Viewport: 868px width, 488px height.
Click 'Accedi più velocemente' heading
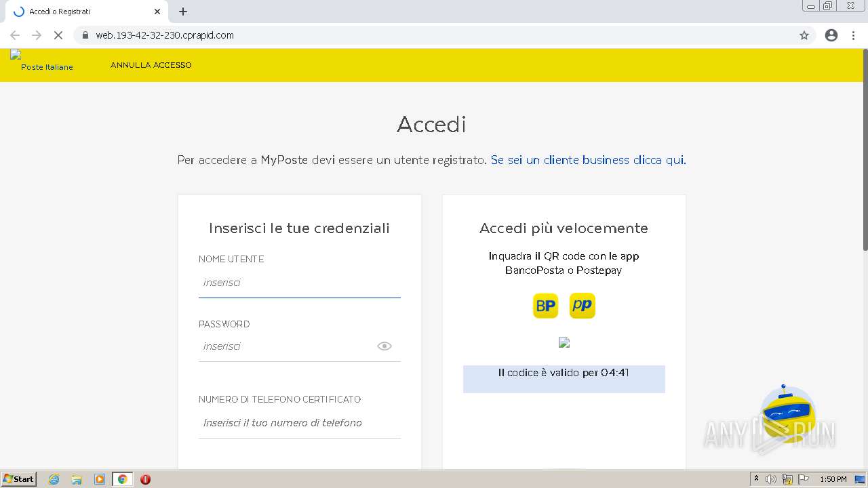[x=564, y=228]
